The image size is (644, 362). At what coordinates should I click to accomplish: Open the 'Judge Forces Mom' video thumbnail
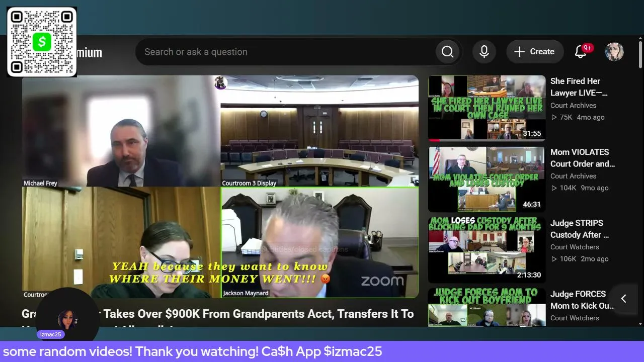487,307
